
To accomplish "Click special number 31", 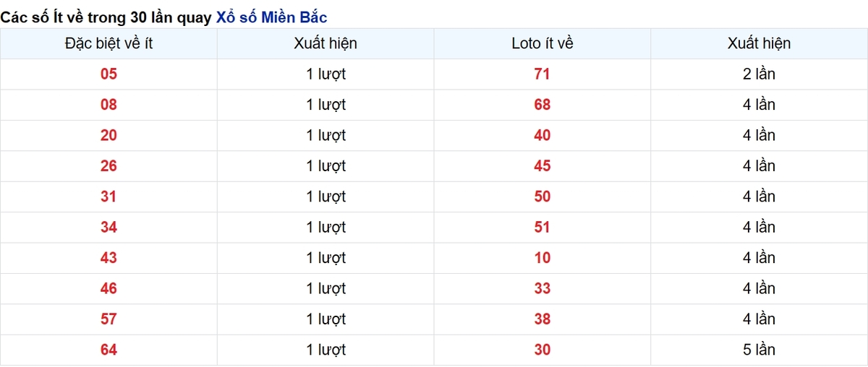I will pos(109,197).
